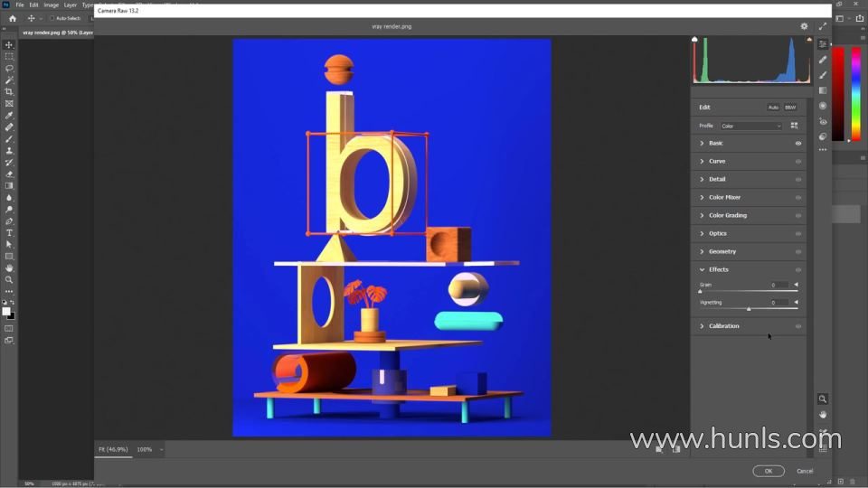Browse profiles with the grid icon

[x=795, y=126]
